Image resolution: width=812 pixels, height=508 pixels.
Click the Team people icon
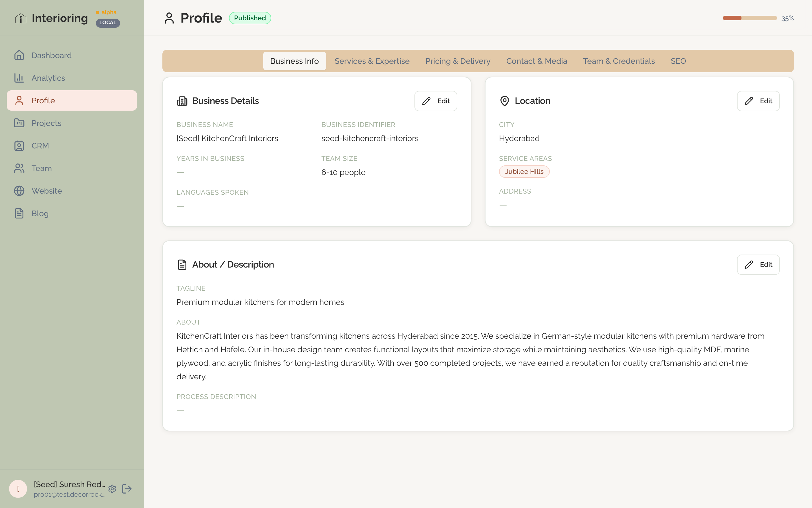[x=19, y=168]
